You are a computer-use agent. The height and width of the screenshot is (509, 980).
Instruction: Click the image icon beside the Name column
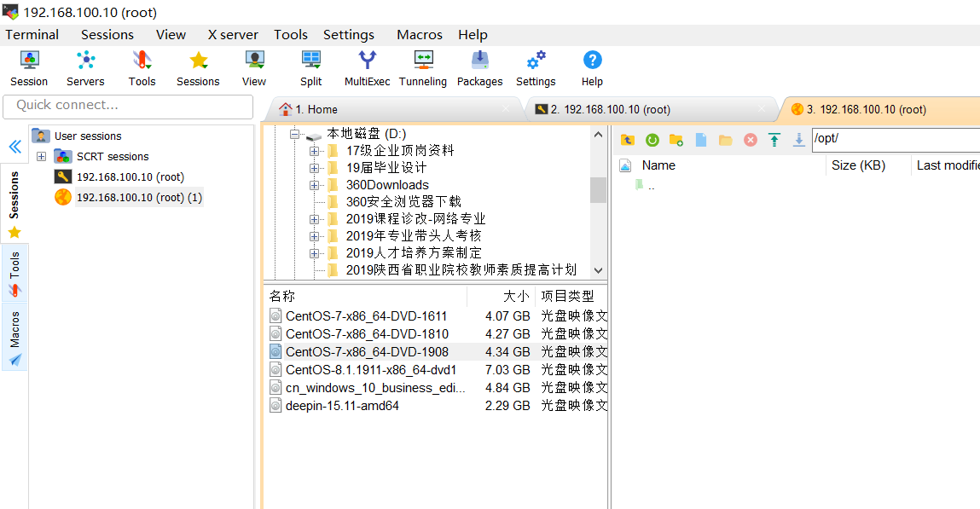pyautogui.click(x=625, y=165)
